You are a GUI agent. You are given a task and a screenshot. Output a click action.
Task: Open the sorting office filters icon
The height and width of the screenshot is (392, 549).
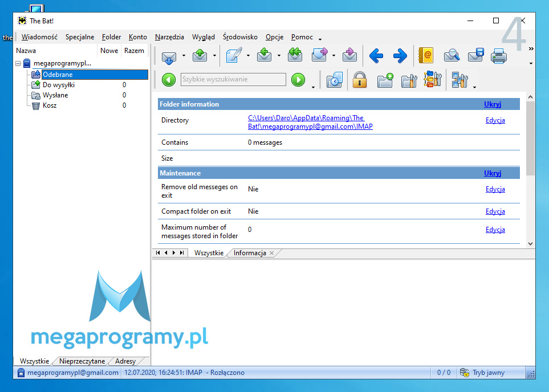tap(433, 79)
